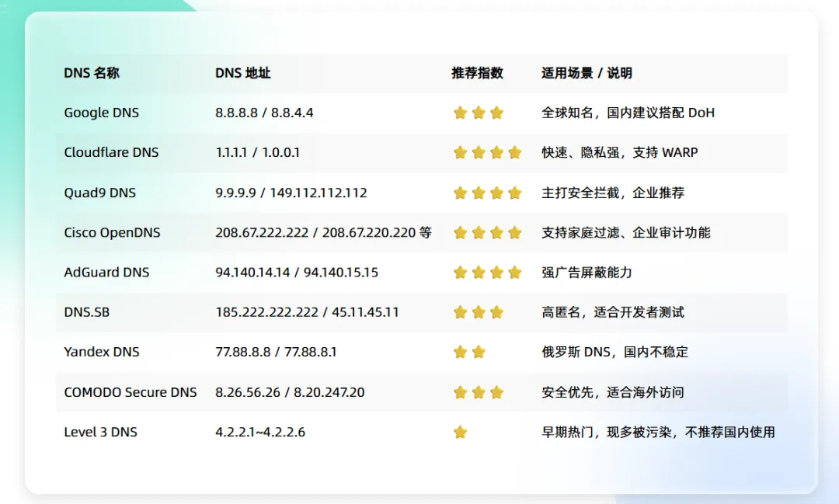Select the '77.88.8.8 / 77.88.8.1' address
839x504 pixels.
(276, 352)
